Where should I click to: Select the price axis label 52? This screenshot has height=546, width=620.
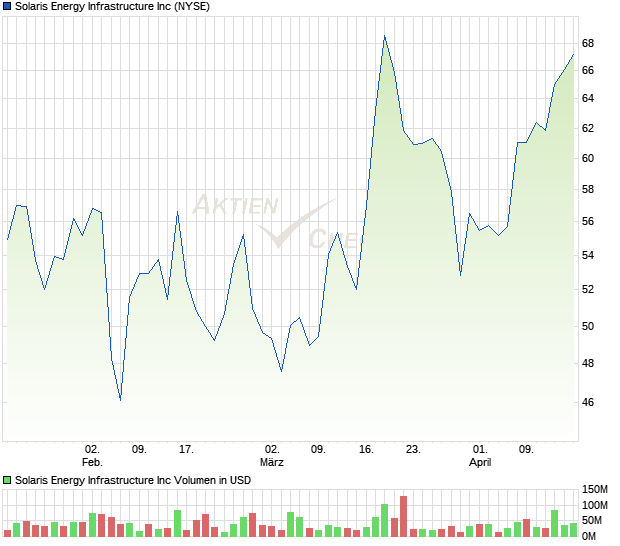pyautogui.click(x=588, y=289)
